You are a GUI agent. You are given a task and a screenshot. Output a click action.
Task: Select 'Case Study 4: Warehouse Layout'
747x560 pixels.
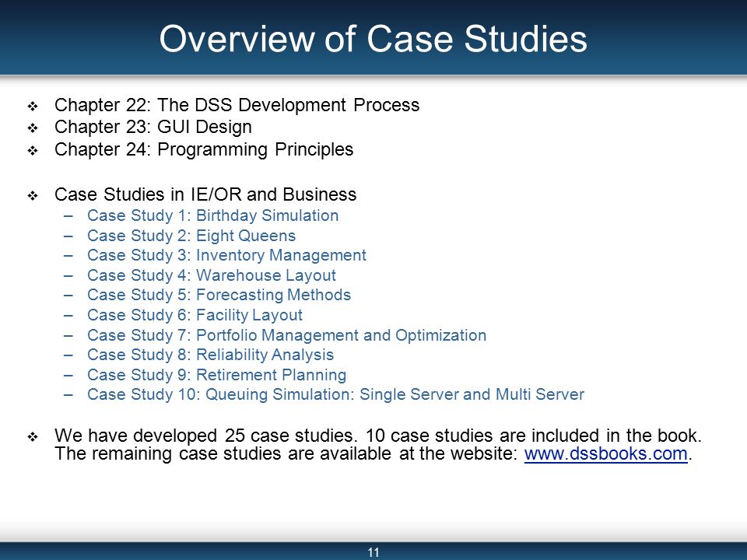211,275
